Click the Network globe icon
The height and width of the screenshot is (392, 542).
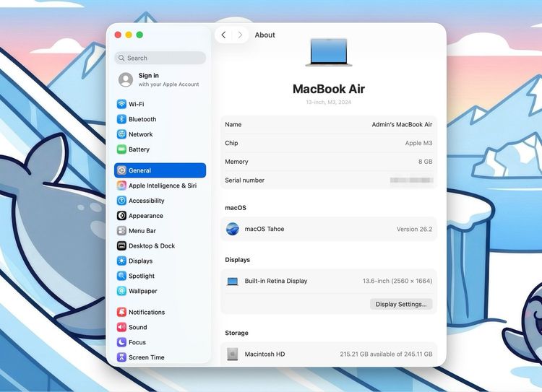pos(121,134)
